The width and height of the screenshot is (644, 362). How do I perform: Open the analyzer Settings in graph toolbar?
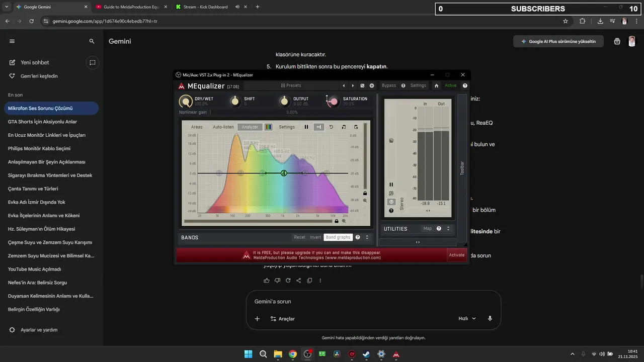point(287,127)
